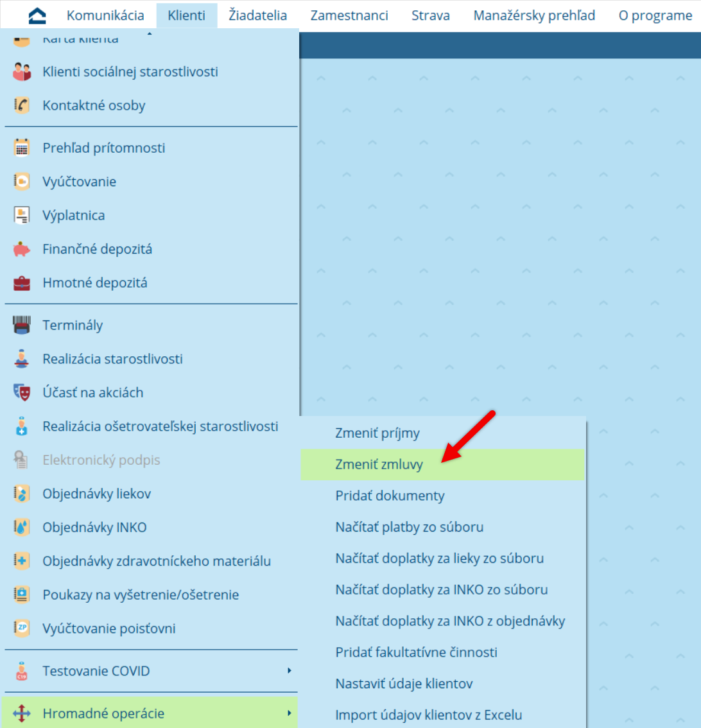The width and height of the screenshot is (701, 728).
Task: Choose the highlighted Zmeniť zmluvy entry
Action: (x=444, y=465)
